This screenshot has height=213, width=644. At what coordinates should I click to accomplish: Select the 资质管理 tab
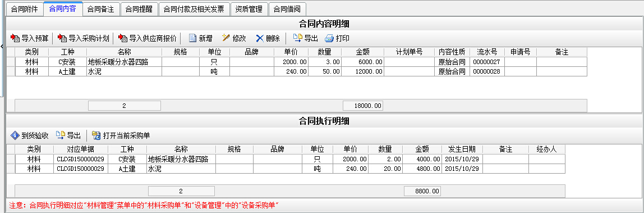pyautogui.click(x=249, y=9)
